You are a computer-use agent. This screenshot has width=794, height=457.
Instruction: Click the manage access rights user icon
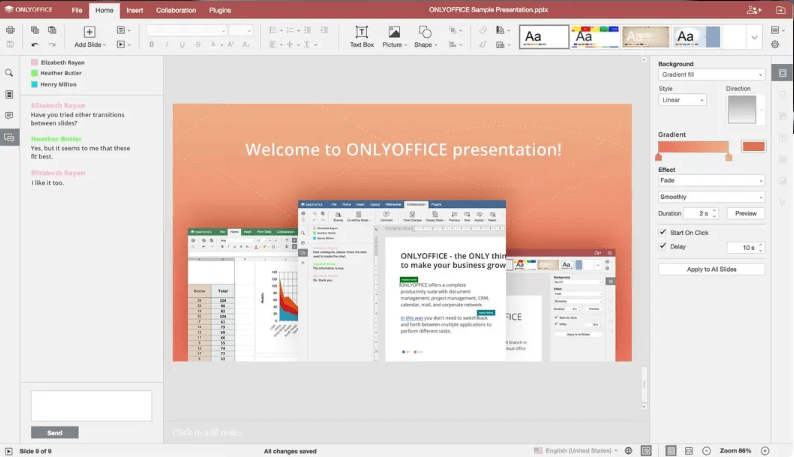point(753,10)
